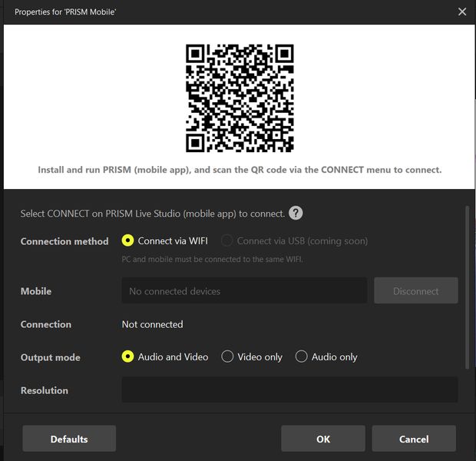This screenshot has height=461, width=476.
Task: Click the same-WIFI hint text
Action: click(x=212, y=259)
